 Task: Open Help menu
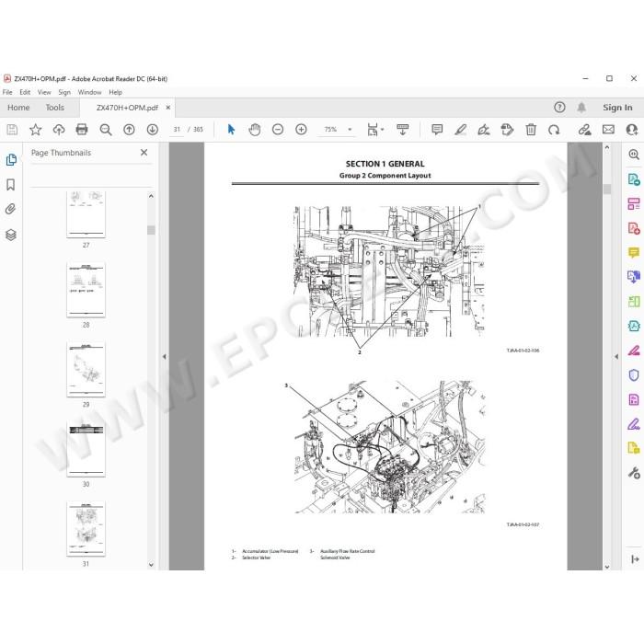click(115, 92)
